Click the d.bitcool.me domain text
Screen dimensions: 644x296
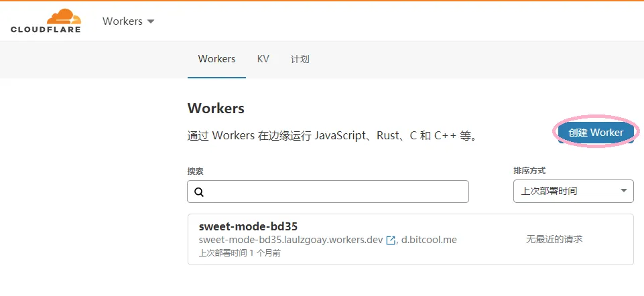coord(429,239)
